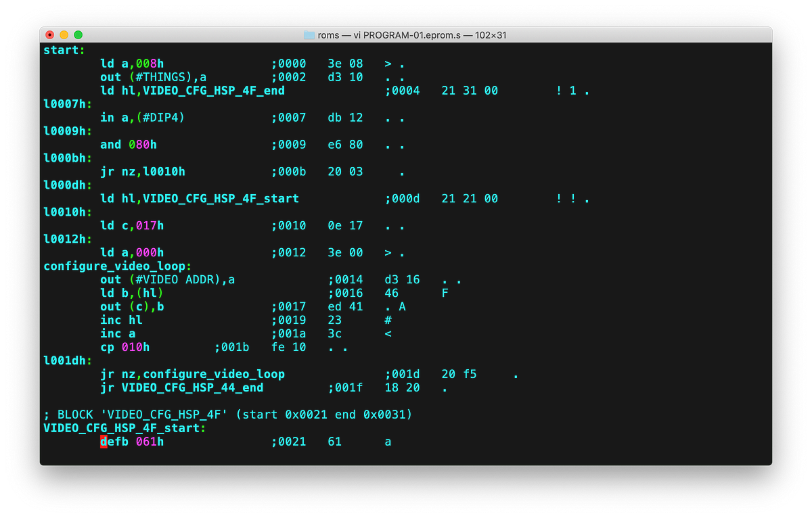This screenshot has height=518, width=812.
Task: Click the green zoom window button
Action: (x=78, y=34)
